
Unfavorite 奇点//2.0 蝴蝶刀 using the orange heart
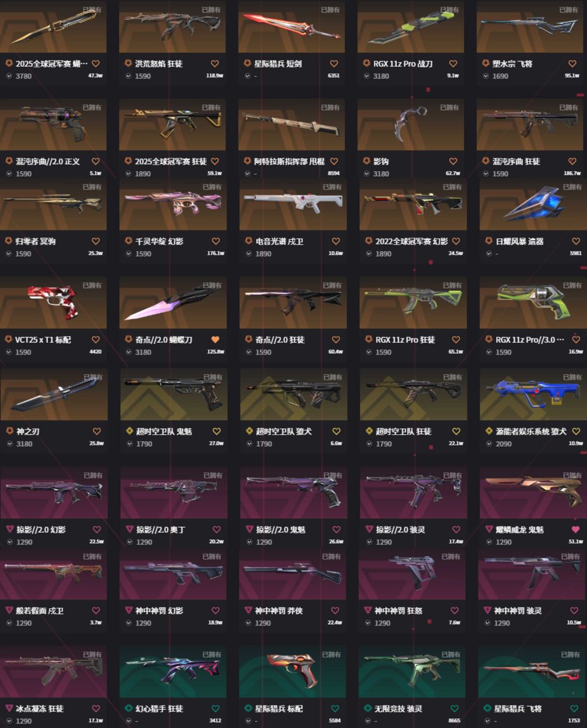tap(215, 339)
